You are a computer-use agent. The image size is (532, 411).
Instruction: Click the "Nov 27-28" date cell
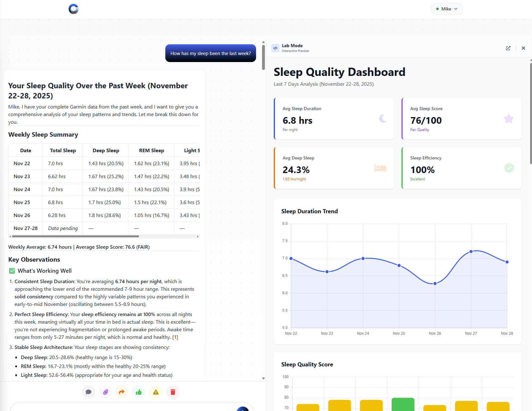(26, 228)
